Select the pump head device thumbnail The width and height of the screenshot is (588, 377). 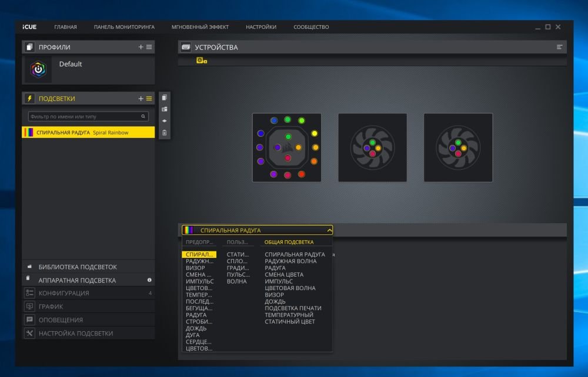[287, 147]
